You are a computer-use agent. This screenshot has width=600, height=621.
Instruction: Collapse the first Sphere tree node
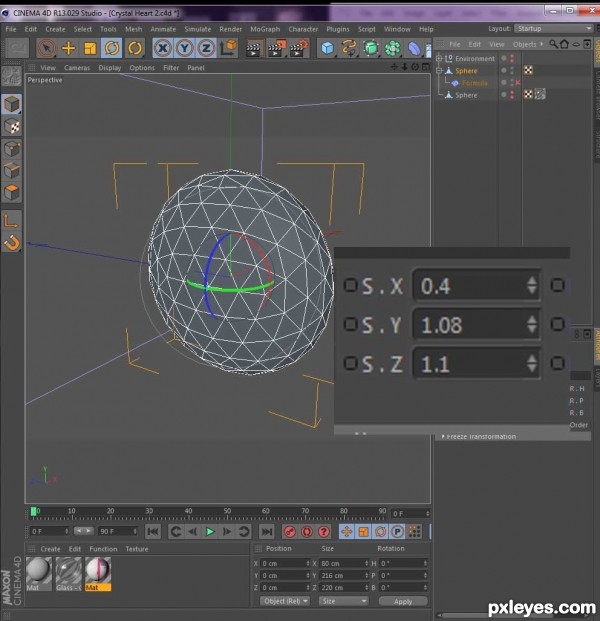(439, 71)
